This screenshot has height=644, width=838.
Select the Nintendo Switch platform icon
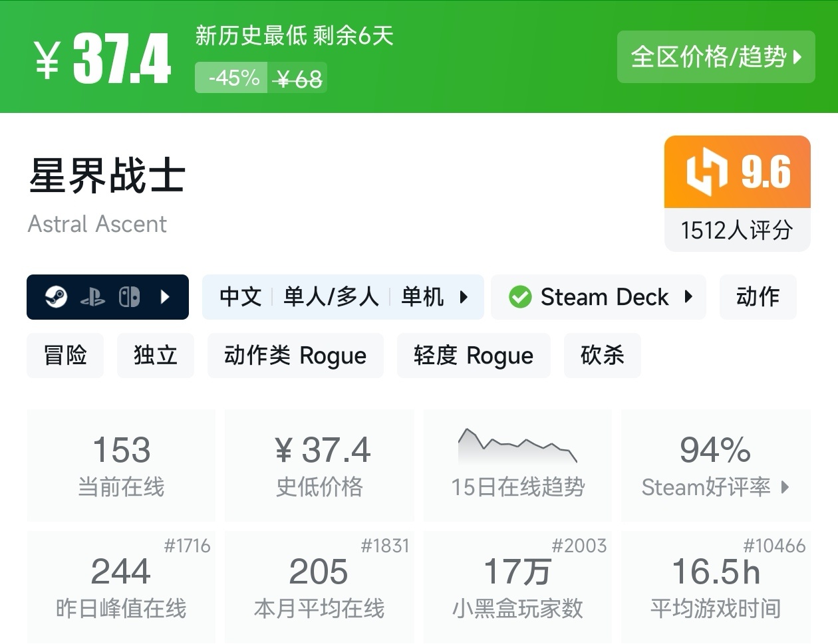click(128, 296)
